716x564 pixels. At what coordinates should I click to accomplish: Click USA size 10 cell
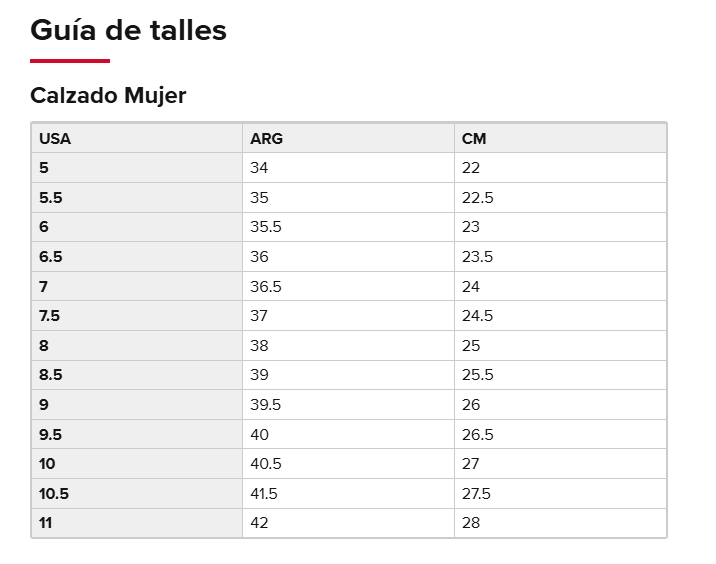137,464
